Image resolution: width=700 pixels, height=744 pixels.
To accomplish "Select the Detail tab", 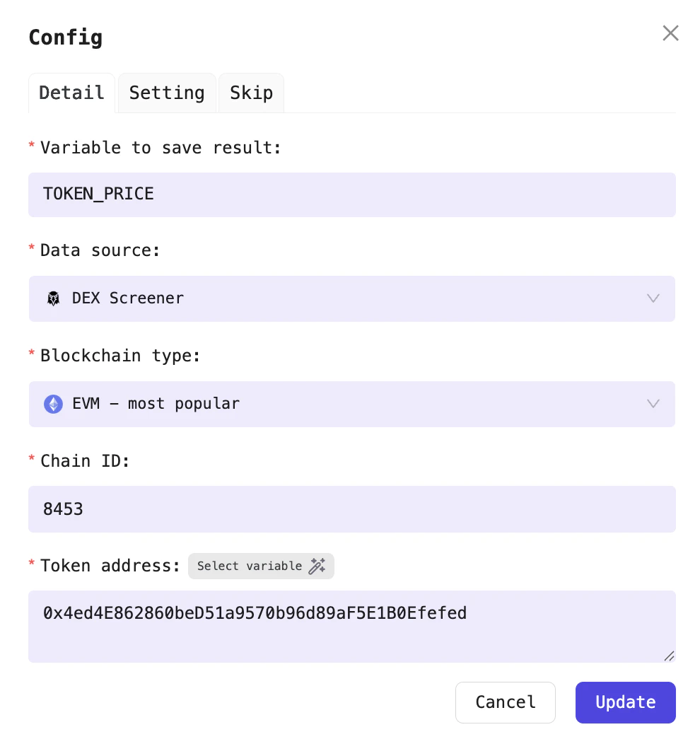I will (x=71, y=93).
